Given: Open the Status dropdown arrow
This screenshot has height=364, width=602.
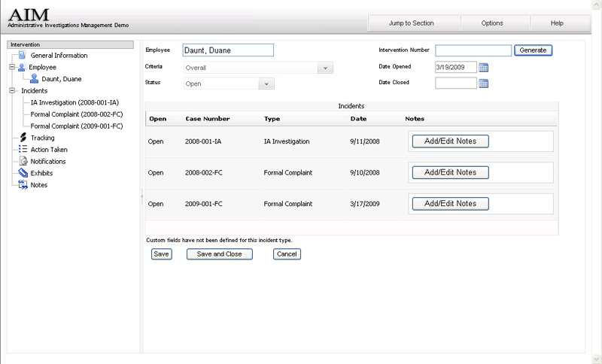Looking at the screenshot, I should 266,83.
